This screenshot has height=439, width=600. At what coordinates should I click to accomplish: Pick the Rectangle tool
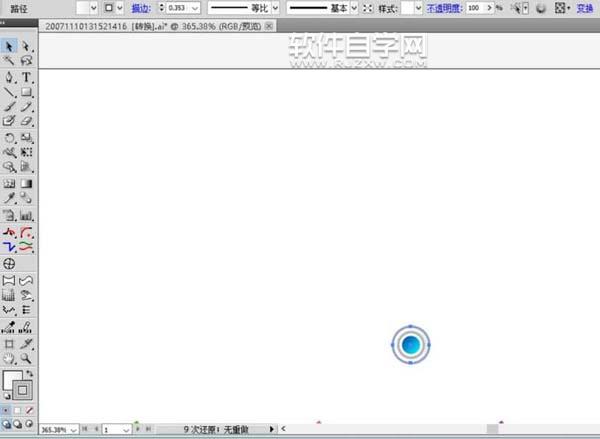click(x=26, y=92)
